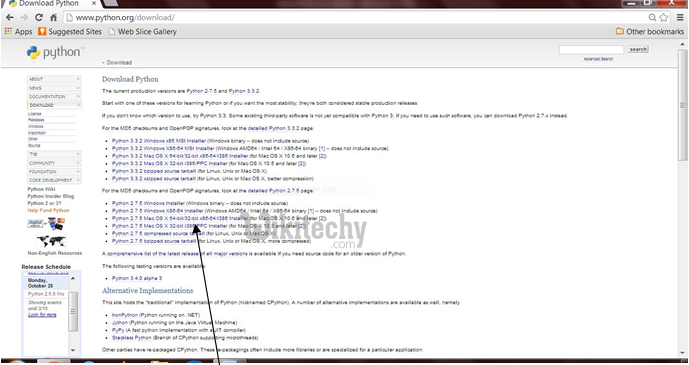This screenshot has height=365, width=689.
Task: Open the detailed Python 3.3.2 page link
Action: [273, 128]
